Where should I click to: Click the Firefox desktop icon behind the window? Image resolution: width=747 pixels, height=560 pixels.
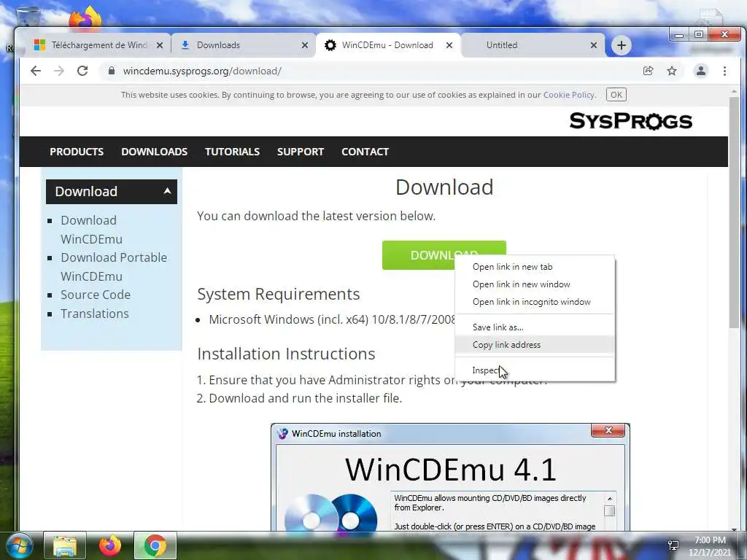point(85,17)
